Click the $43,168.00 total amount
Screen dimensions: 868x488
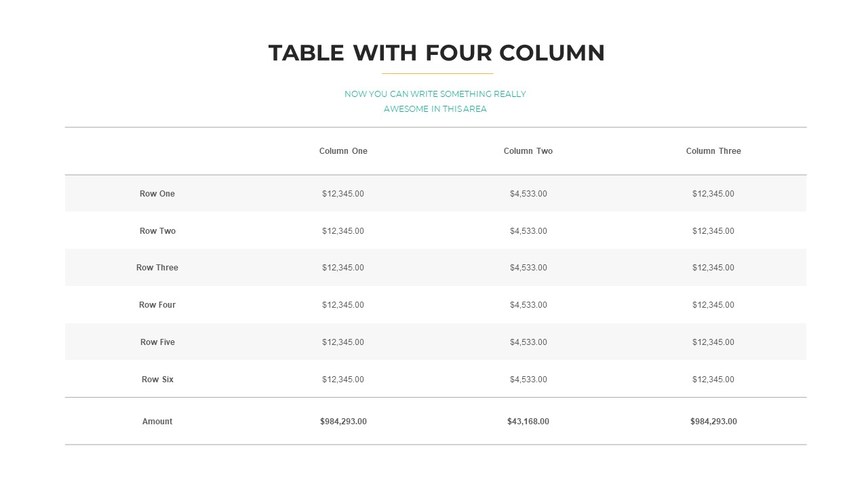[528, 422]
